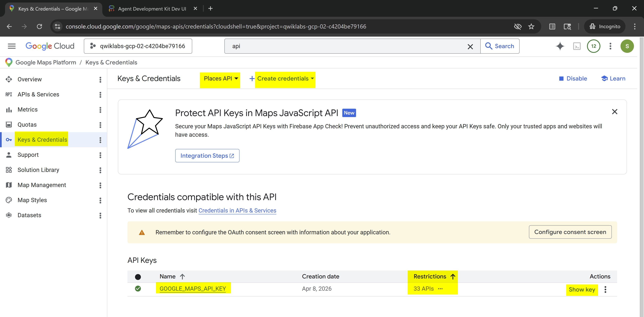This screenshot has height=317, width=644.
Task: Activate the Cloud Shell terminal icon
Action: tap(577, 46)
